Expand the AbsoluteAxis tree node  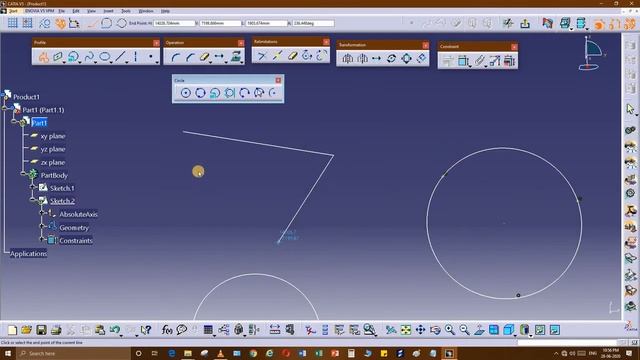pos(42,213)
